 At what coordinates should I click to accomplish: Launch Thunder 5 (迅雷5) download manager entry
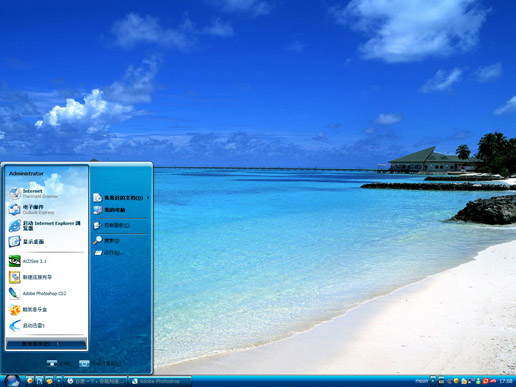46,325
